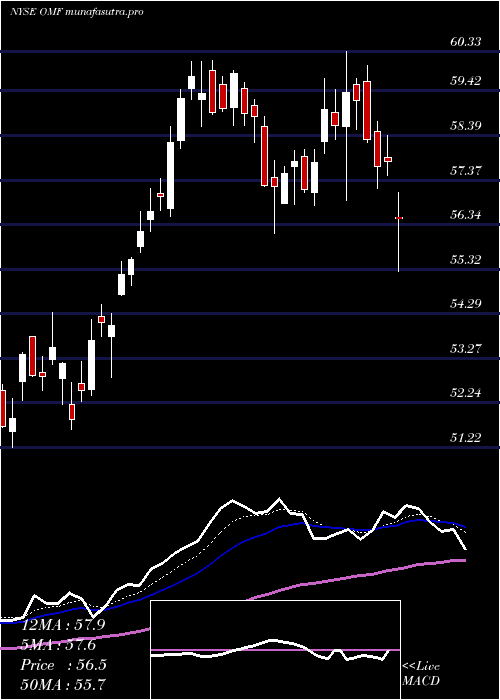500x700 pixels.
Task: Select the 60.33 price axis label
Action: (x=465, y=42)
